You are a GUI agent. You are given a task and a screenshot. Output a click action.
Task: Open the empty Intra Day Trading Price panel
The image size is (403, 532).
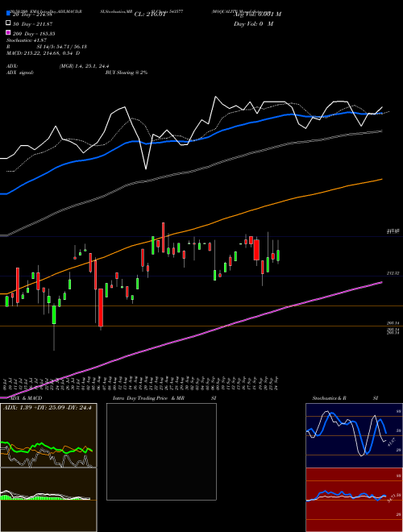[161, 451]
